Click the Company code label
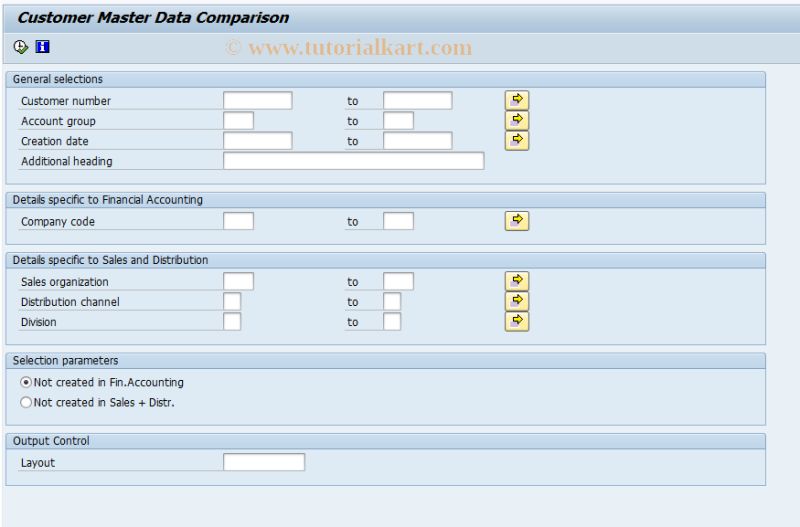 click(58, 222)
